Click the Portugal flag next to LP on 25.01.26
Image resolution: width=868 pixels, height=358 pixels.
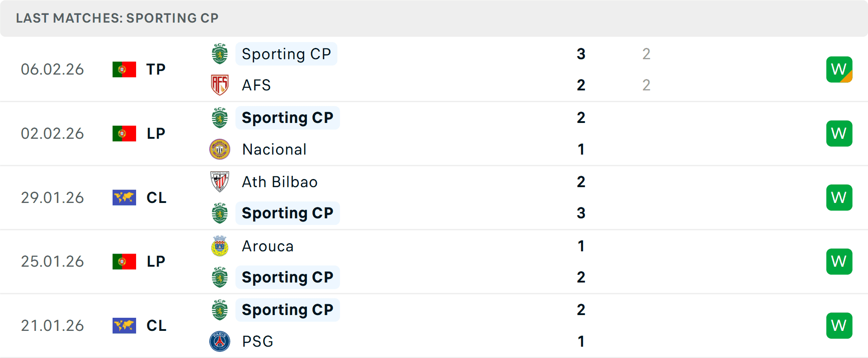(124, 261)
